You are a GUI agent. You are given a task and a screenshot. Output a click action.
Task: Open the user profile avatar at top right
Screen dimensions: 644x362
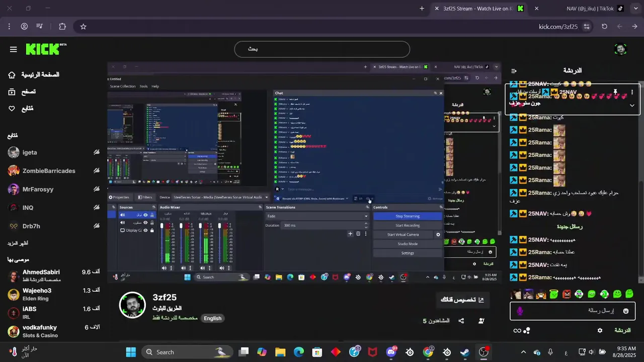621,49
